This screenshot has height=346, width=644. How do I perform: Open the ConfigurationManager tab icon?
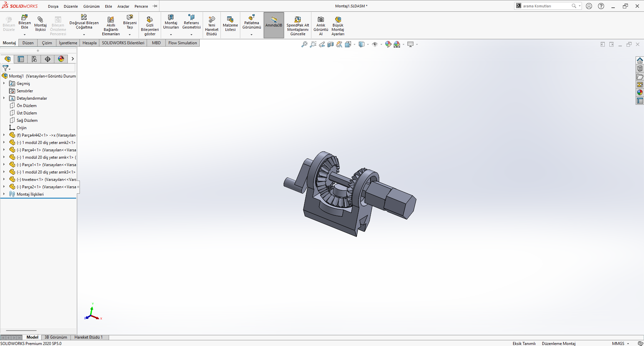(34, 59)
